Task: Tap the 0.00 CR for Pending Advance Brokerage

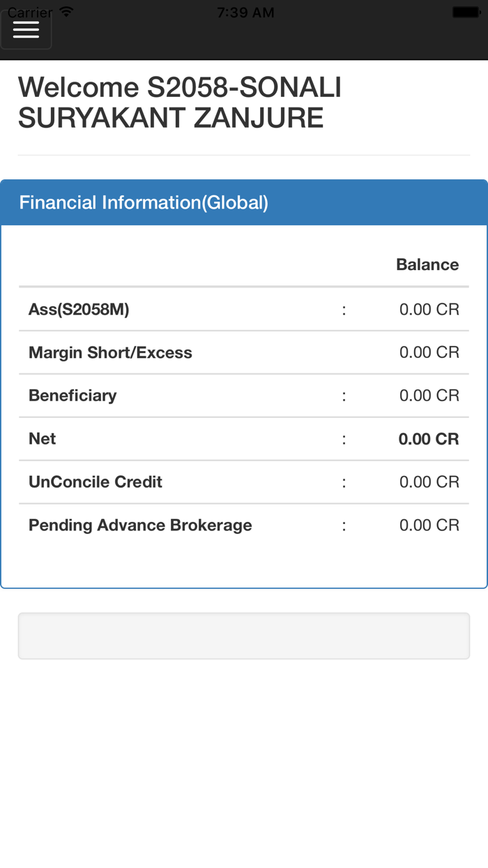Action: (428, 524)
